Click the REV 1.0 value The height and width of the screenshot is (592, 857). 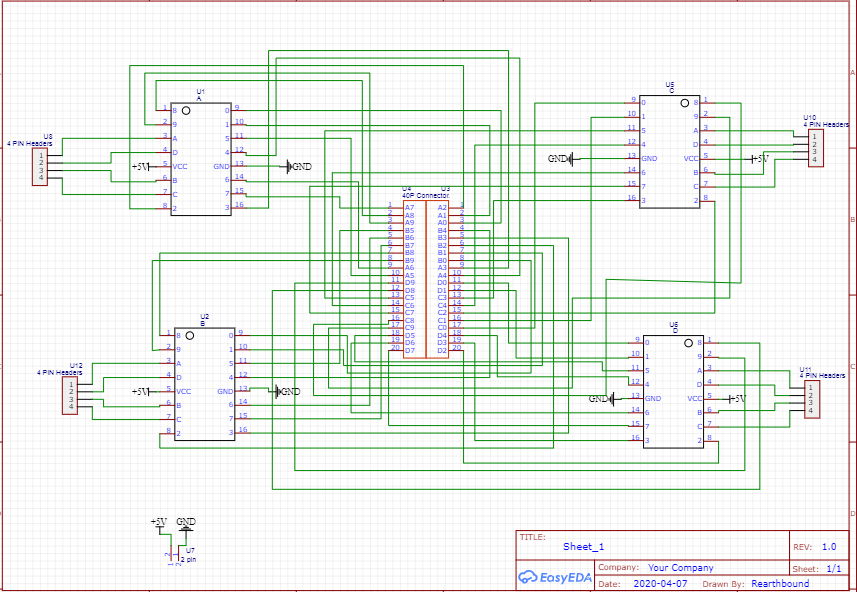[829, 547]
